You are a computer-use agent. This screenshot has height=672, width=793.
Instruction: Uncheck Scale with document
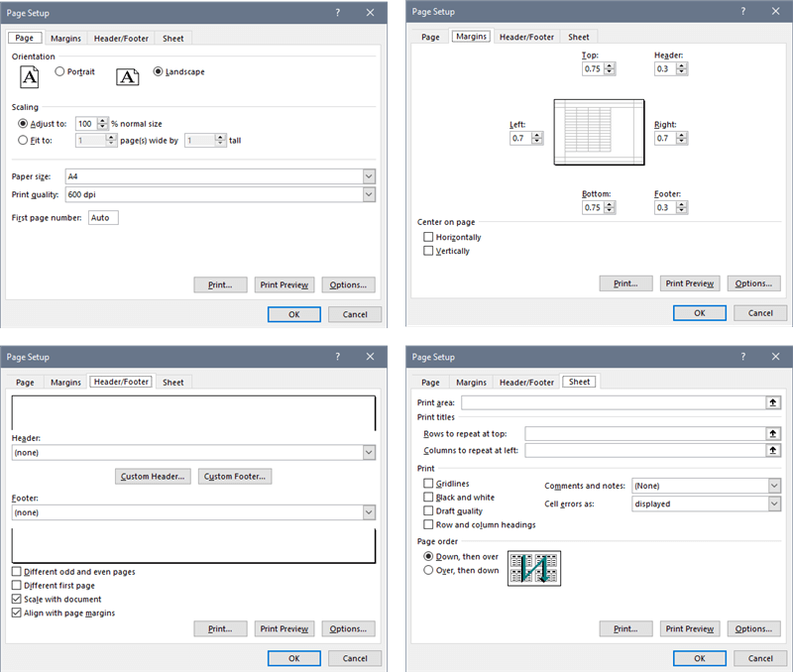[16, 599]
